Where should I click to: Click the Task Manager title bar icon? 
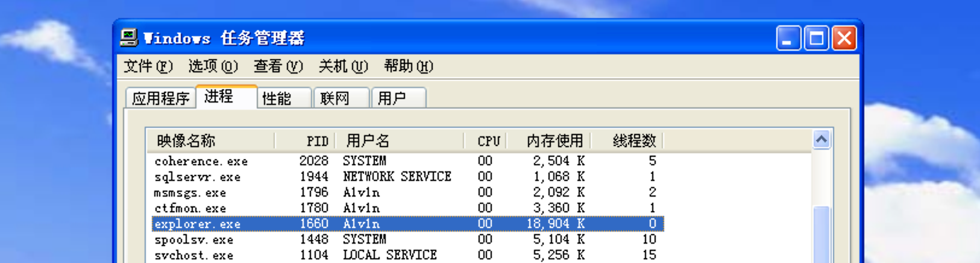(x=128, y=38)
